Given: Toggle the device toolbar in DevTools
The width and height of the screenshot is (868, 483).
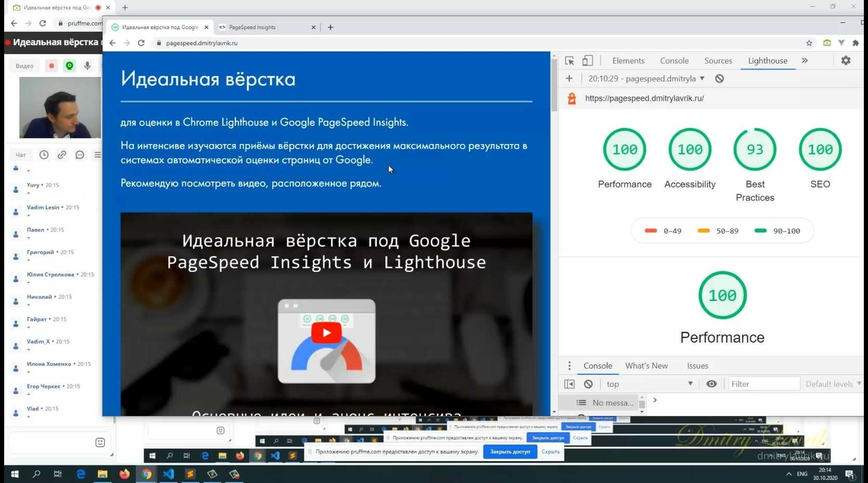Looking at the screenshot, I should click(588, 61).
